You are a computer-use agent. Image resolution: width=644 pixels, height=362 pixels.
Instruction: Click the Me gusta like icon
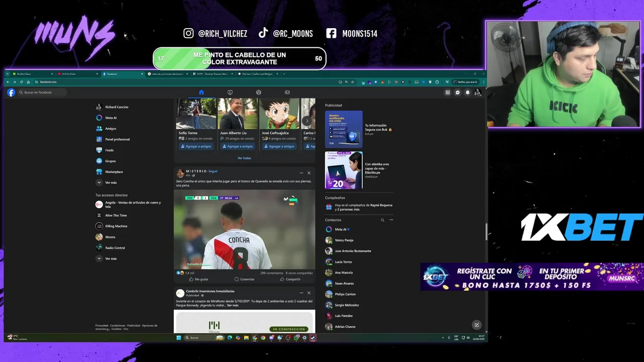(191, 279)
